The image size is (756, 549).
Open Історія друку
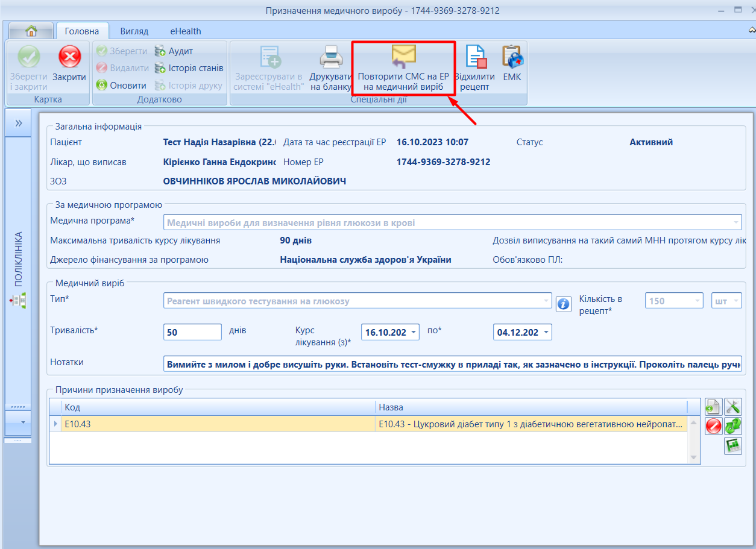(x=188, y=85)
